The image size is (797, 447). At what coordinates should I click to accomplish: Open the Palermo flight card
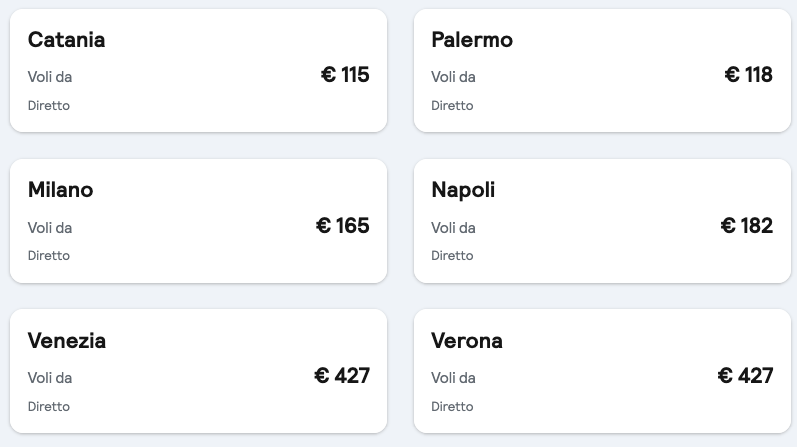click(602, 71)
